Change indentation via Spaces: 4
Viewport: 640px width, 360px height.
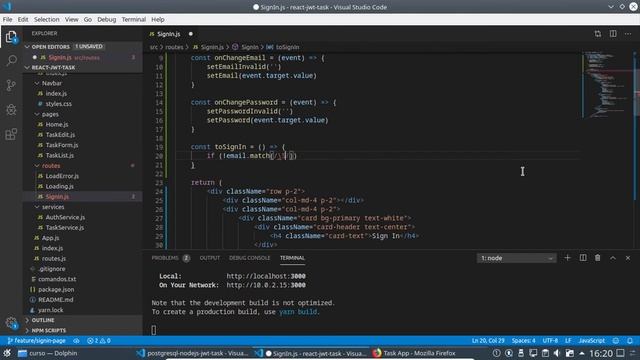point(523,340)
